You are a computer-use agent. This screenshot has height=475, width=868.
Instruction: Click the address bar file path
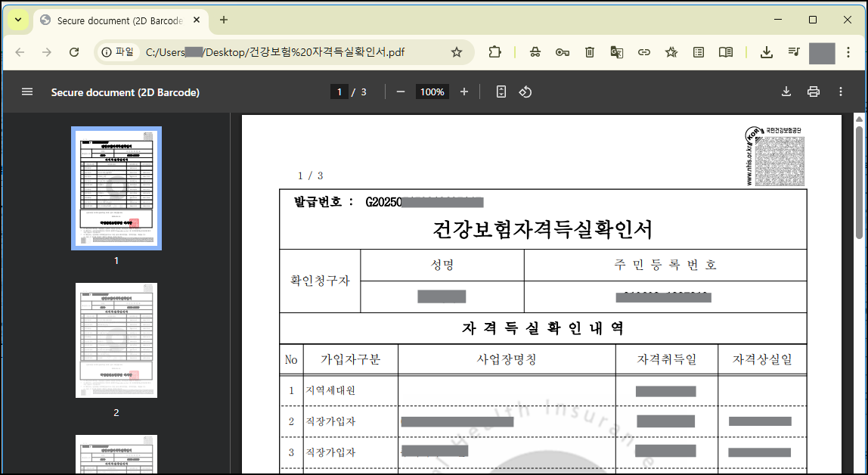pos(275,52)
